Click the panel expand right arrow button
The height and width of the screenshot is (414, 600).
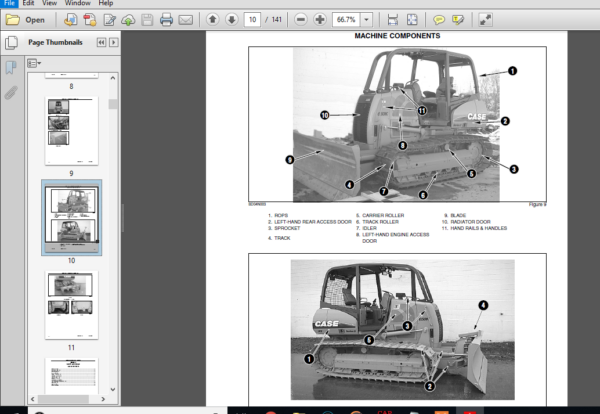point(114,42)
